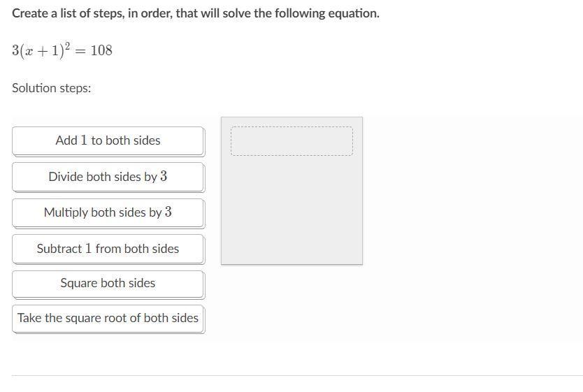Click the equation 3(x+1)² = 108
This screenshot has width=583, height=392.
(x=62, y=50)
